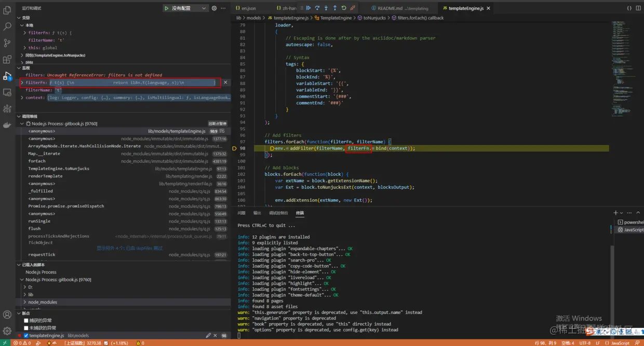
Task: Switch to the en.json editor tab
Action: point(248,8)
